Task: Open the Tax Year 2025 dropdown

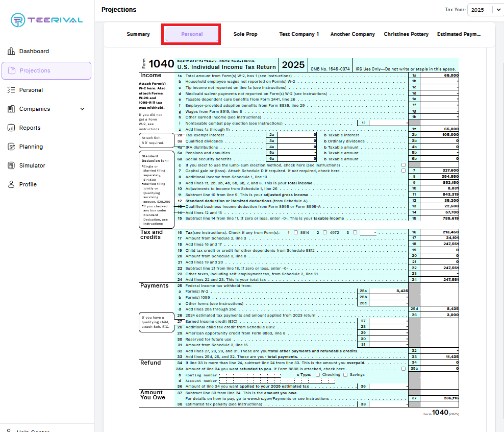Action: click(485, 10)
